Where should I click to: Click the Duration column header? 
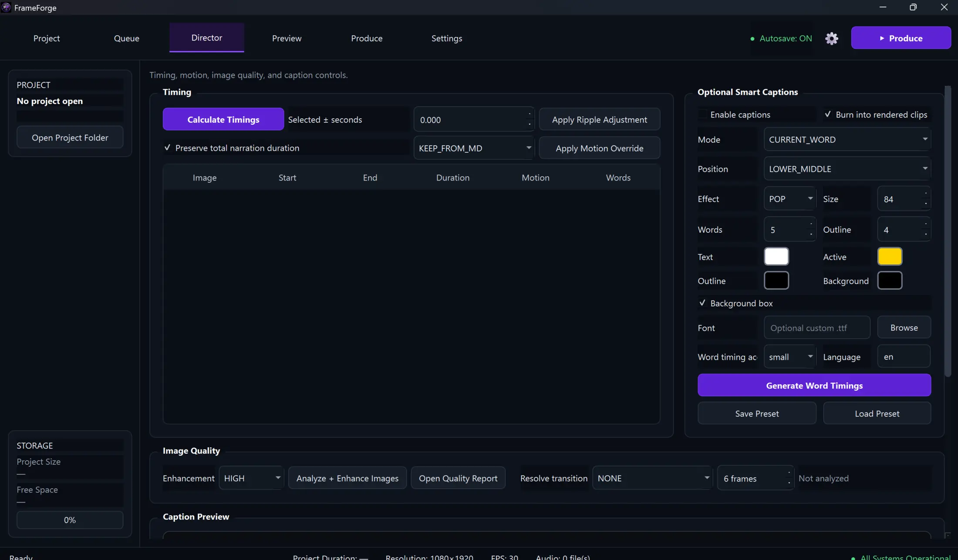[x=453, y=178]
